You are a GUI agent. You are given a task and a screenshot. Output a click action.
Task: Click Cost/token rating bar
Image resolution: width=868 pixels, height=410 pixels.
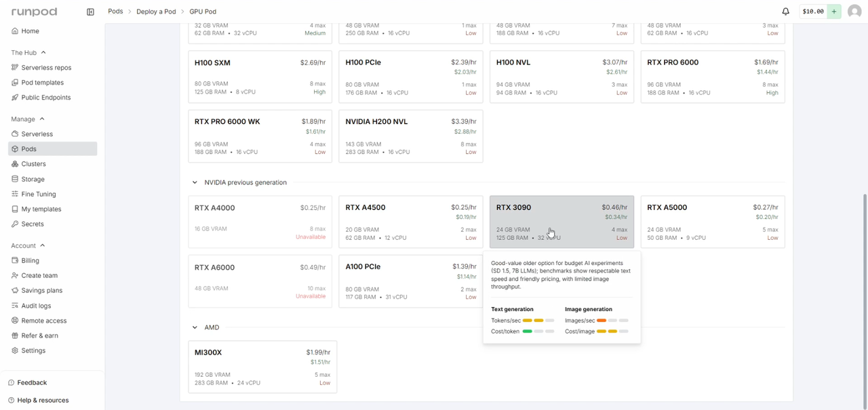coord(538,331)
